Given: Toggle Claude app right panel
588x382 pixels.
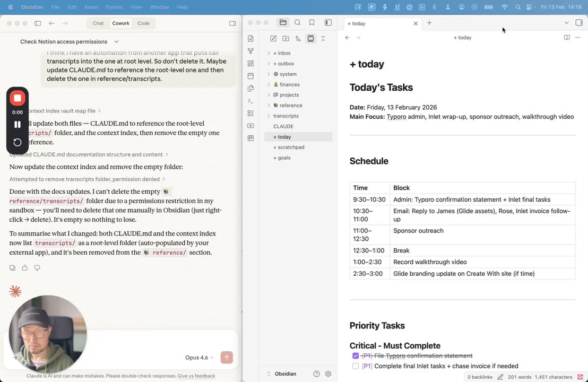Looking at the screenshot, I should coord(232,23).
